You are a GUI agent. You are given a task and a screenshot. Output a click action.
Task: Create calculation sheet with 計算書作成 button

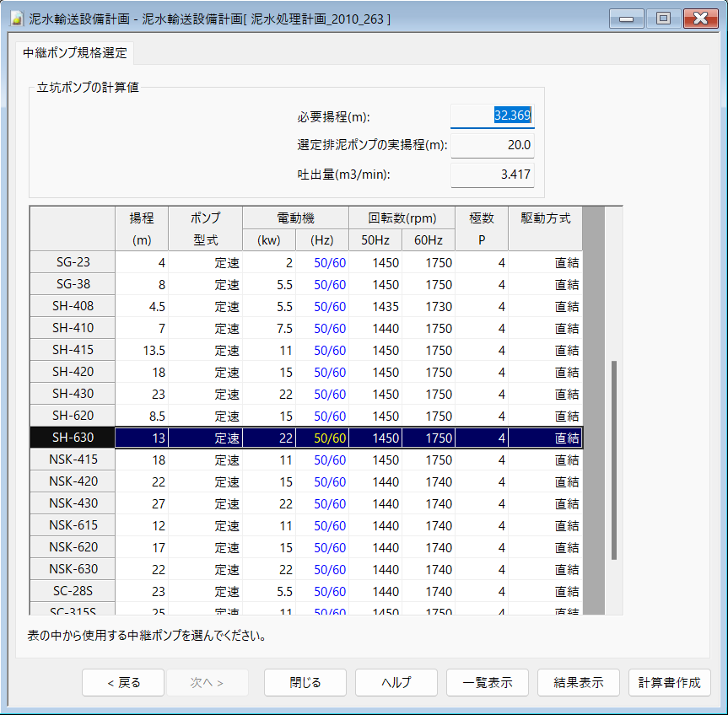click(669, 683)
